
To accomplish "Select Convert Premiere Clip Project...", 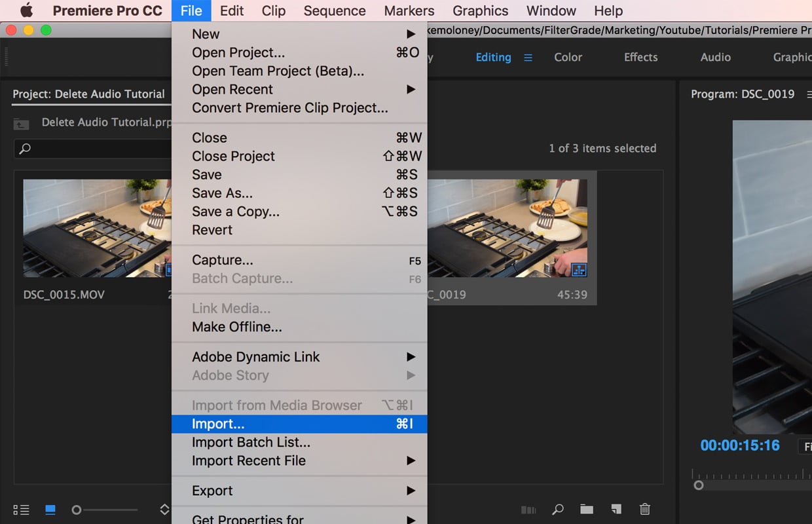I will pos(299,107).
